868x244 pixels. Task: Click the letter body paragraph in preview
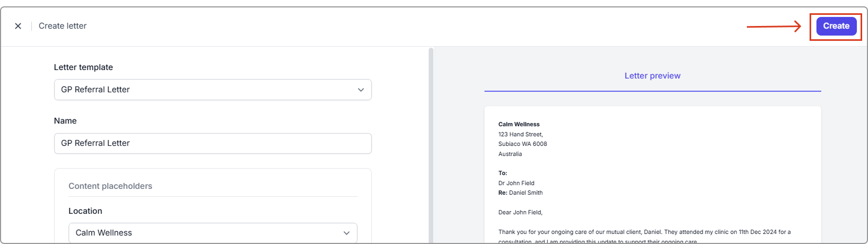coord(644,232)
